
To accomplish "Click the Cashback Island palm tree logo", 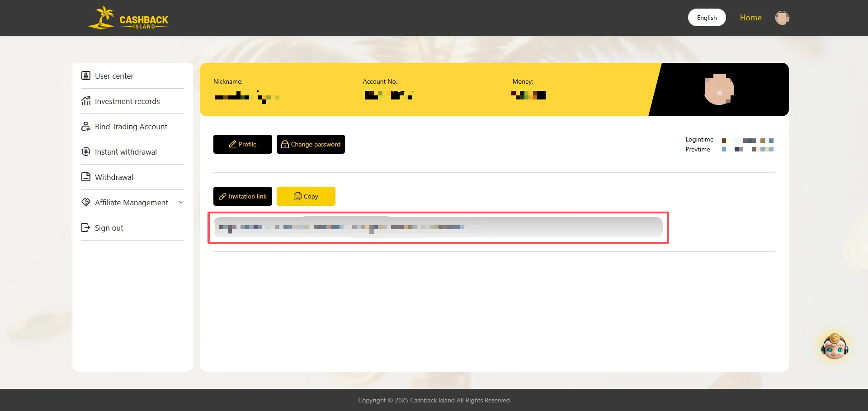I will (x=103, y=18).
